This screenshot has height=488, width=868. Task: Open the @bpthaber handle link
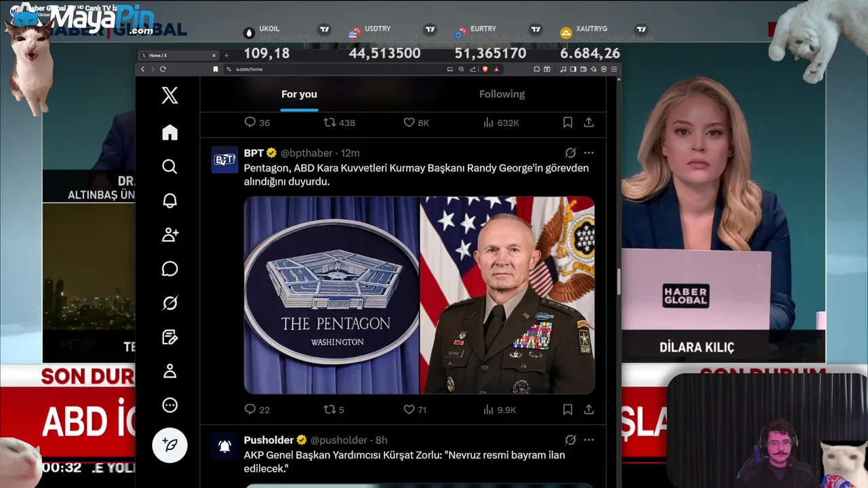(x=307, y=153)
